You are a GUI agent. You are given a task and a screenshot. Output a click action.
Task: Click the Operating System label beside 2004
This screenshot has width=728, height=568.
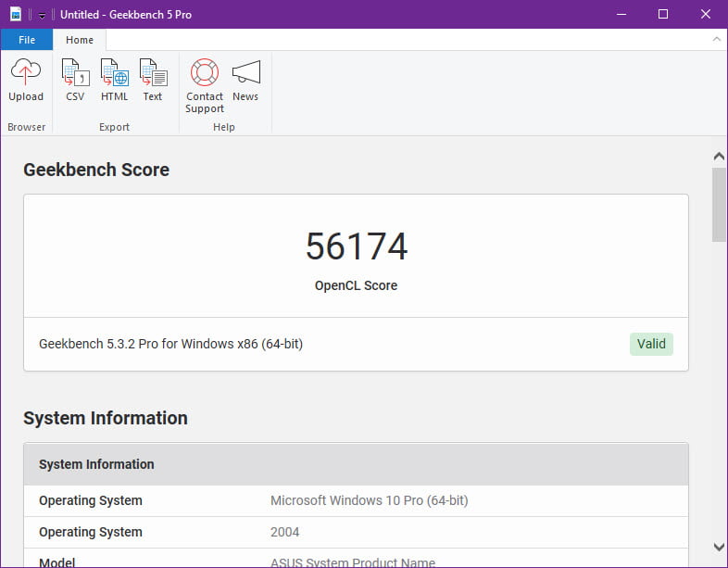(91, 532)
